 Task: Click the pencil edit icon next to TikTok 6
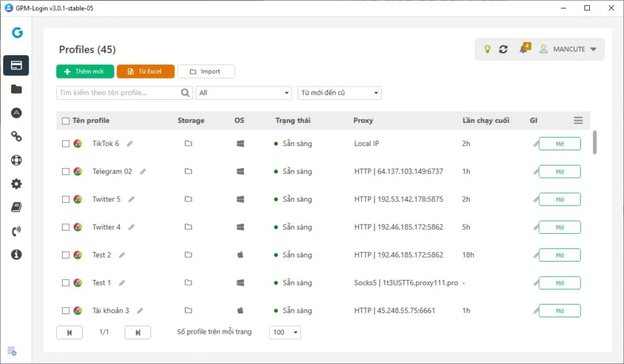[130, 144]
